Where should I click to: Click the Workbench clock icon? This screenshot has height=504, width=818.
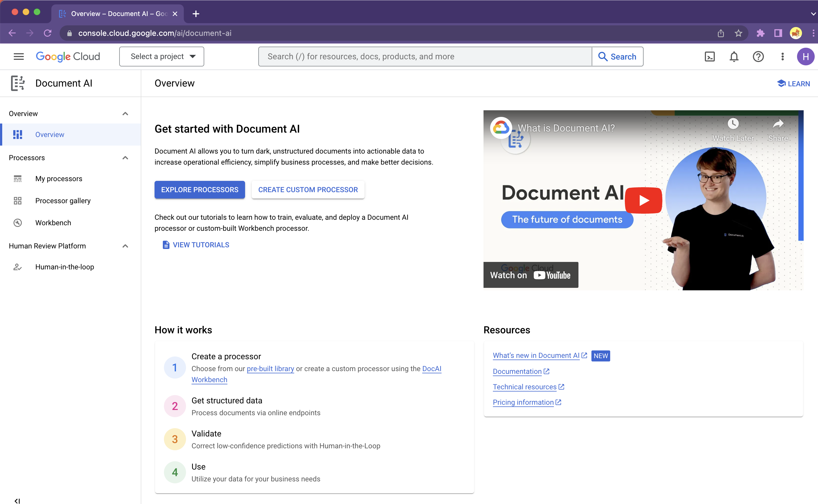pyautogui.click(x=18, y=222)
